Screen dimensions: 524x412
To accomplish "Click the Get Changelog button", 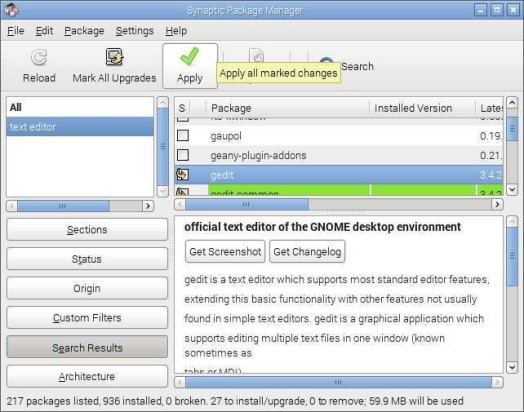I will point(307,252).
